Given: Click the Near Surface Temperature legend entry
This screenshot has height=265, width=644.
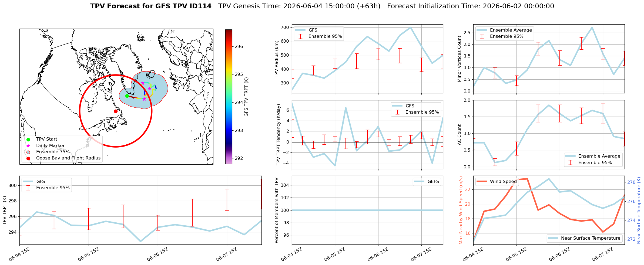Looking at the screenshot, I should pos(585,238).
